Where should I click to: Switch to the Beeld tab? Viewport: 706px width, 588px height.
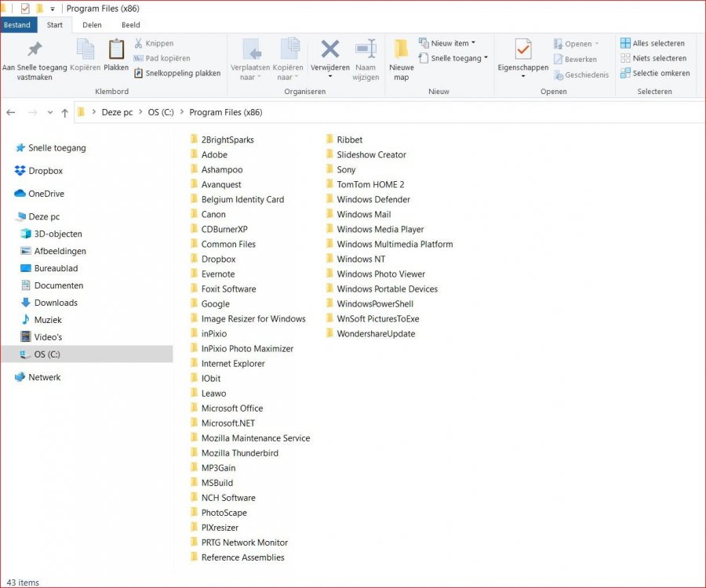coord(130,24)
